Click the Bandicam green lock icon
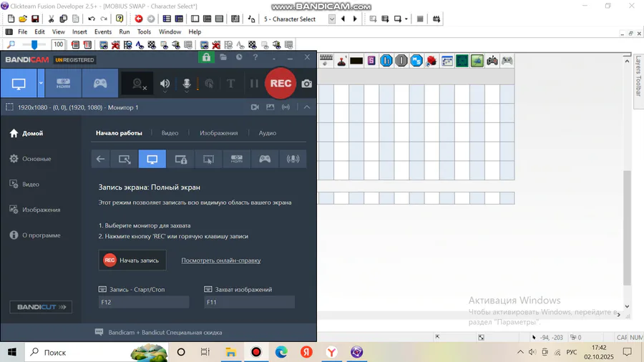The height and width of the screenshot is (362, 644). click(x=206, y=57)
